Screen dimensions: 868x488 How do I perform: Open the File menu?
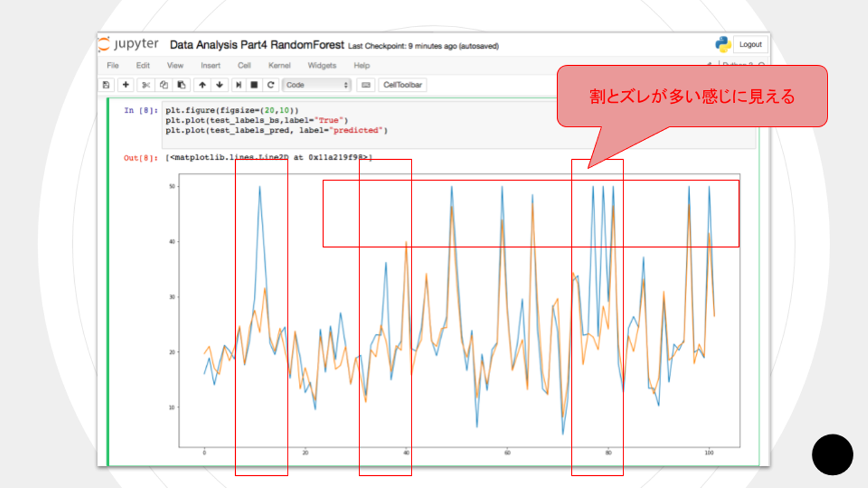pos(113,65)
